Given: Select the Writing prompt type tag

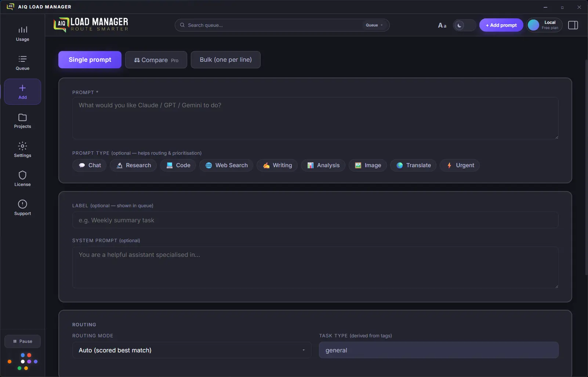Looking at the screenshot, I should click(277, 165).
